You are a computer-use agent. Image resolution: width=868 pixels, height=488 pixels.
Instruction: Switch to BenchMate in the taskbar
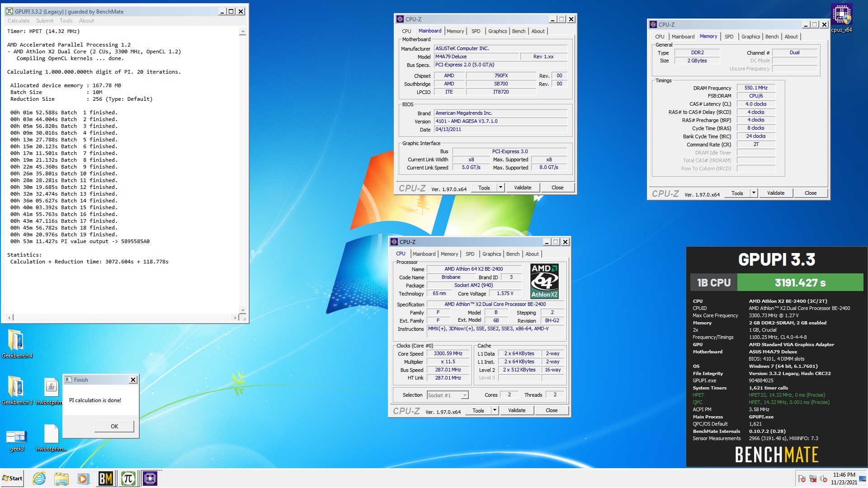(106, 478)
